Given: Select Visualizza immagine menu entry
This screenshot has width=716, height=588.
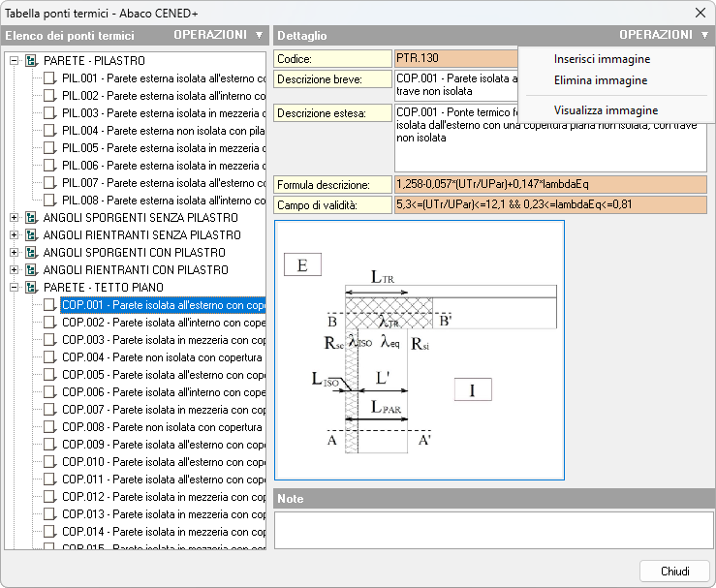Looking at the screenshot, I should pos(606,110).
